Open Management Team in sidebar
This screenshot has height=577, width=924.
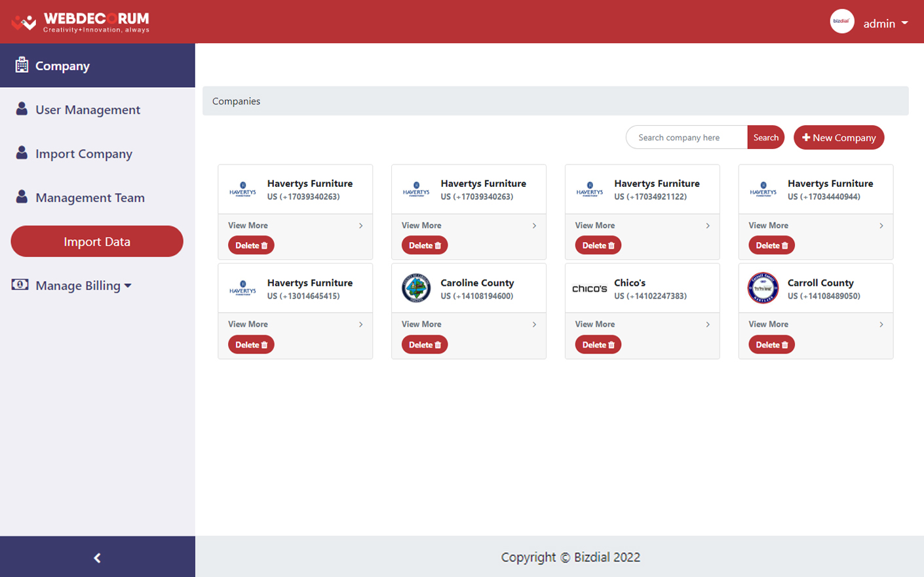(90, 197)
